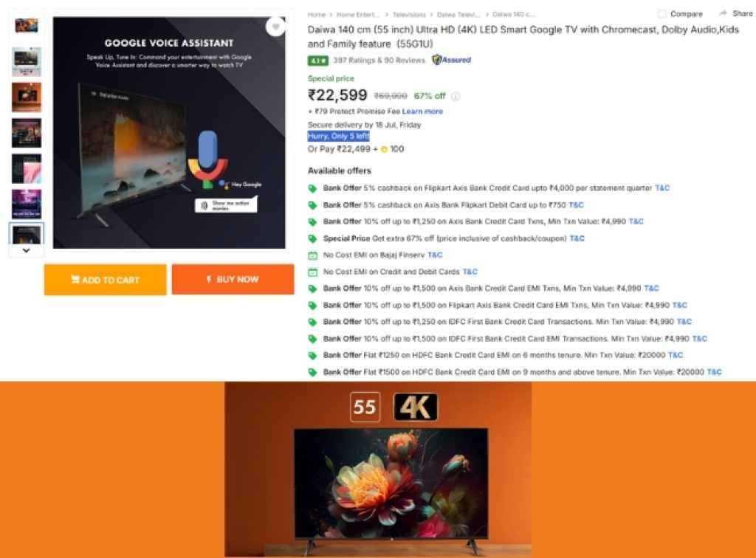Open T&C link for Special Price offer
Viewport: 756px width, 558px height.
point(577,238)
